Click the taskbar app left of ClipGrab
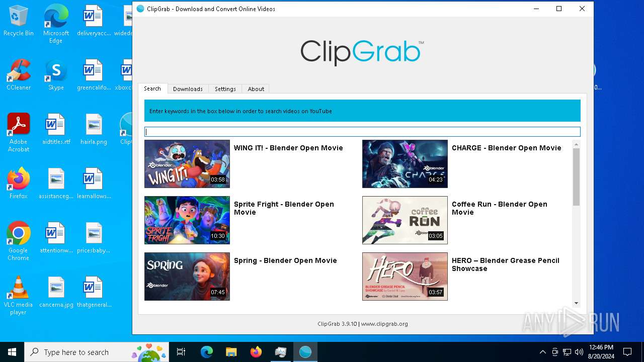The height and width of the screenshot is (362, 644). [x=281, y=352]
